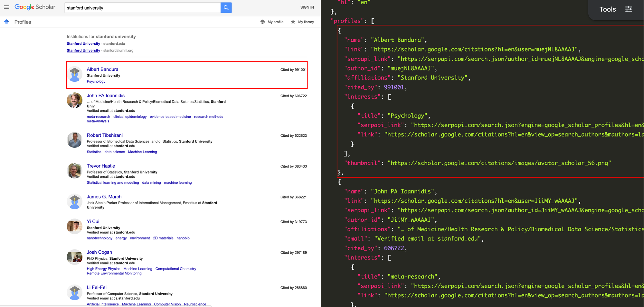Select the High Energy Physics interest tag
The image size is (644, 307).
(103, 269)
